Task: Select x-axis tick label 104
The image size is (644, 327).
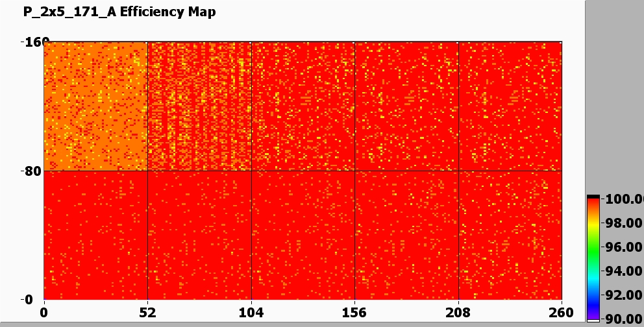Action: [x=251, y=312]
